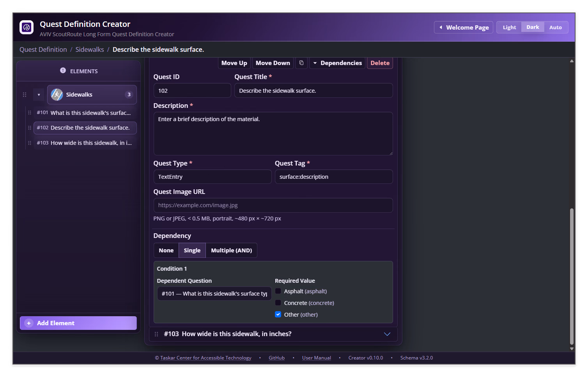Viewport: 588px width, 377px height.
Task: Select #103 How wide is this sidewalk item
Action: coord(85,143)
